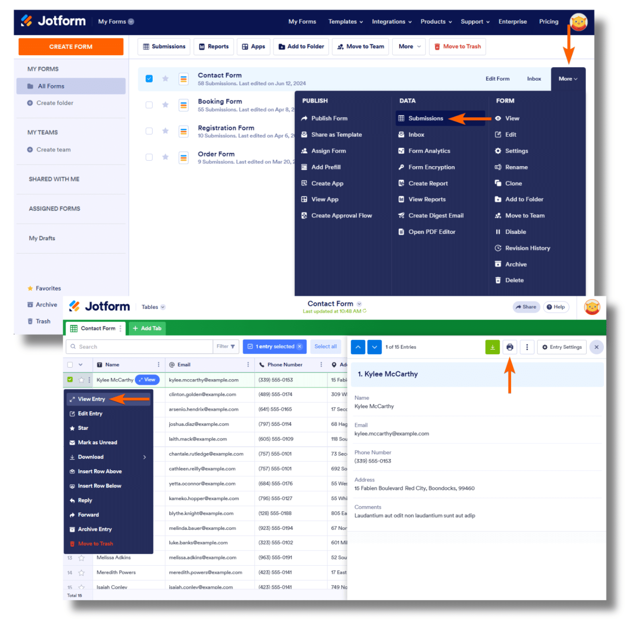Select View Entry in the row context menu

[108, 399]
